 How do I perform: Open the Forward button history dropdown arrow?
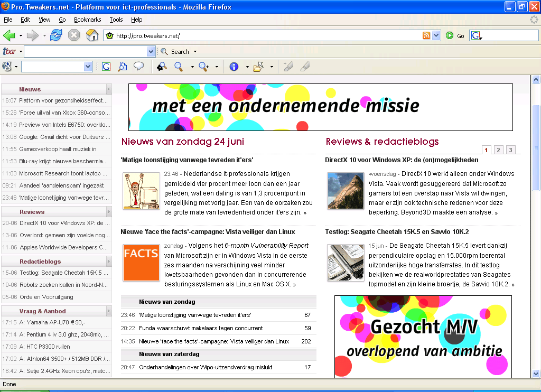tap(44, 35)
